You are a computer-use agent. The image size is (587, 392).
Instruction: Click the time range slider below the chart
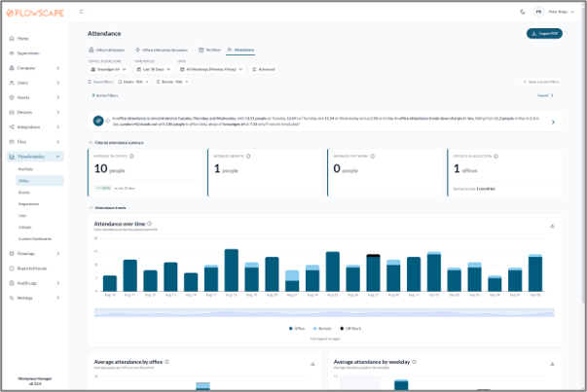324,312
